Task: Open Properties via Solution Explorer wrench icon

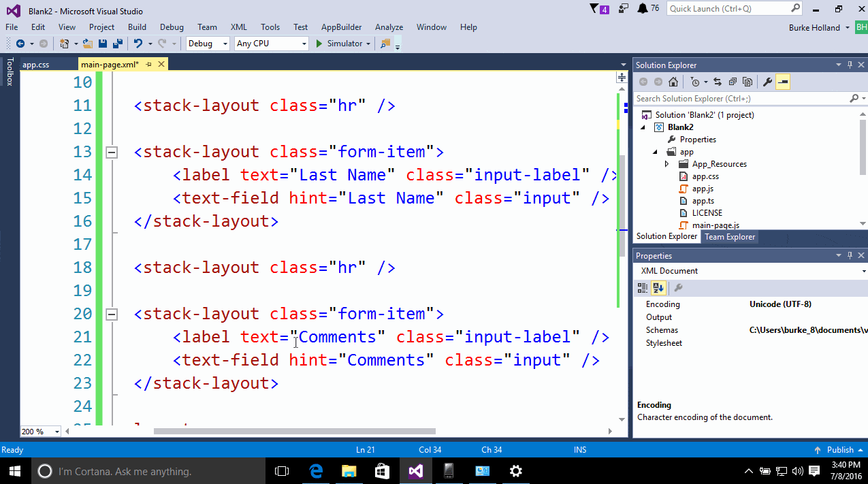Action: click(x=767, y=81)
